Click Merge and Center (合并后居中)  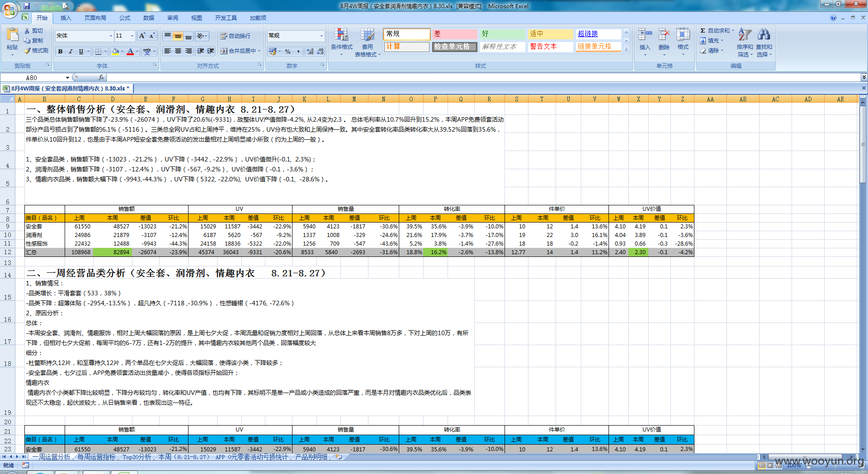click(x=238, y=51)
